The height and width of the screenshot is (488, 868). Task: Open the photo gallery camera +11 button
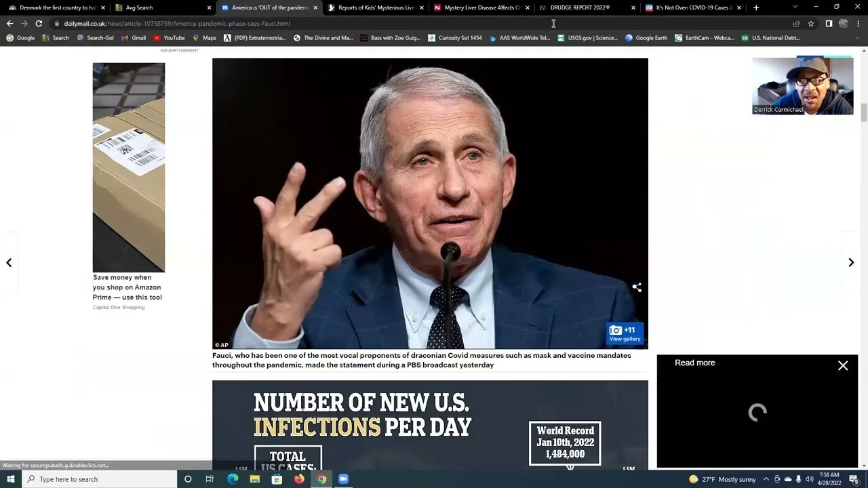tap(625, 333)
